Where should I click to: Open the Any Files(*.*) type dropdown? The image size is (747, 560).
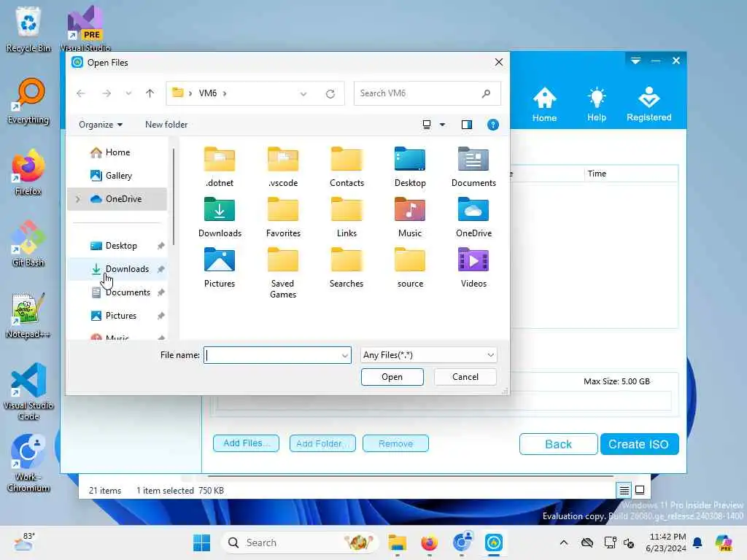(428, 355)
